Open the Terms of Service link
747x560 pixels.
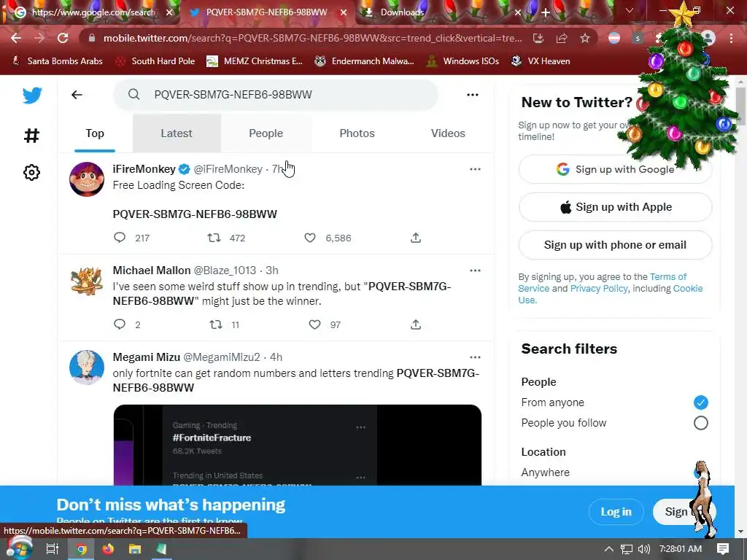point(602,282)
